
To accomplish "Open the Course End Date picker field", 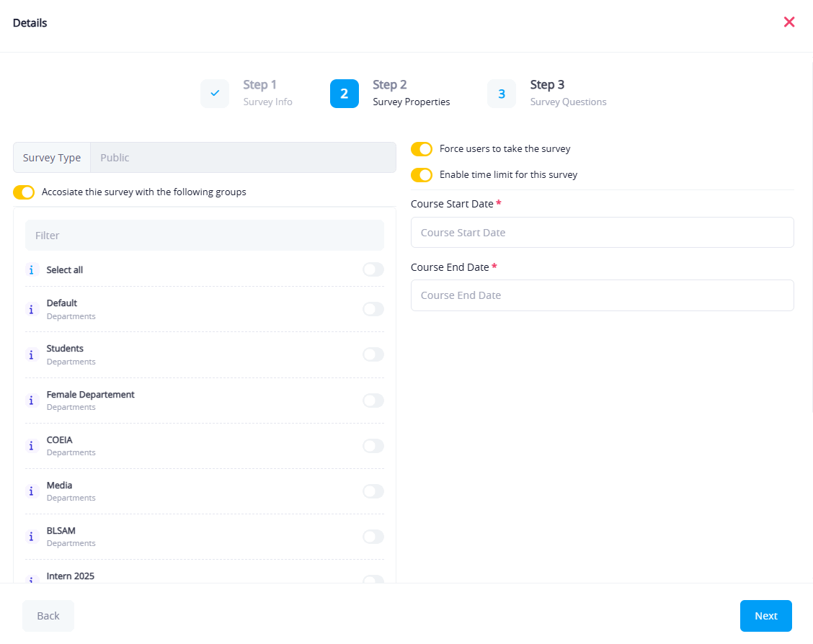I will pos(602,295).
